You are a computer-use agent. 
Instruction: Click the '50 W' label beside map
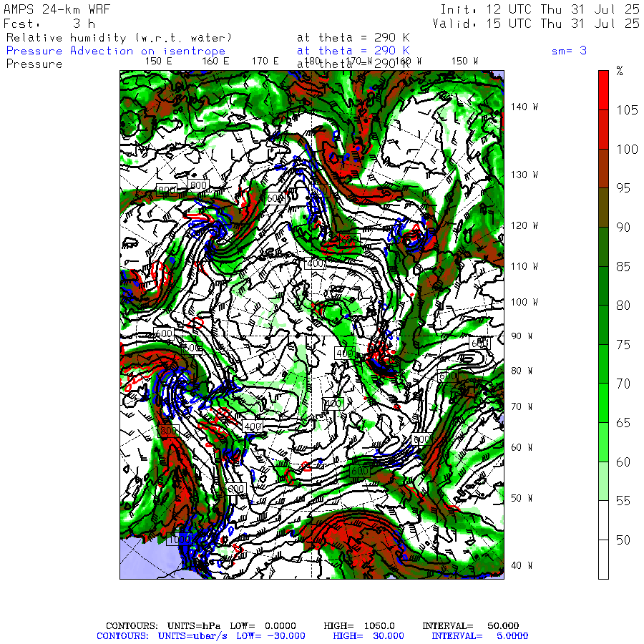(522, 498)
